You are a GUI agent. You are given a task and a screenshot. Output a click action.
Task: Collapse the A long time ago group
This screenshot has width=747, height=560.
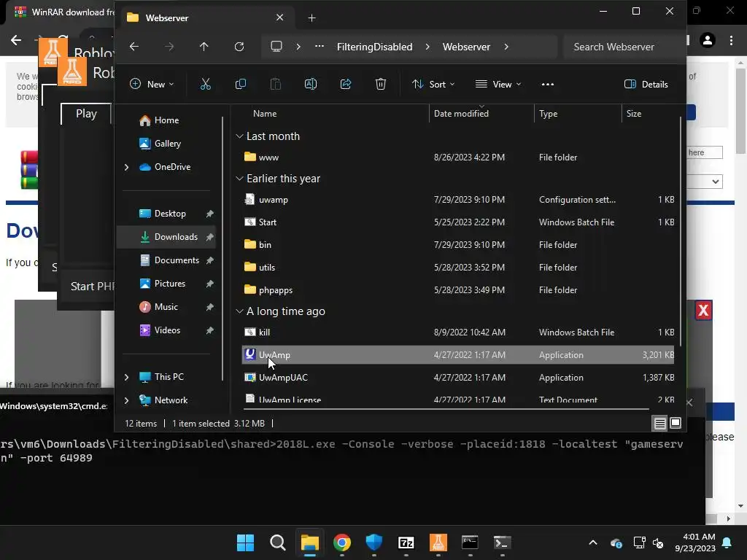(x=239, y=311)
